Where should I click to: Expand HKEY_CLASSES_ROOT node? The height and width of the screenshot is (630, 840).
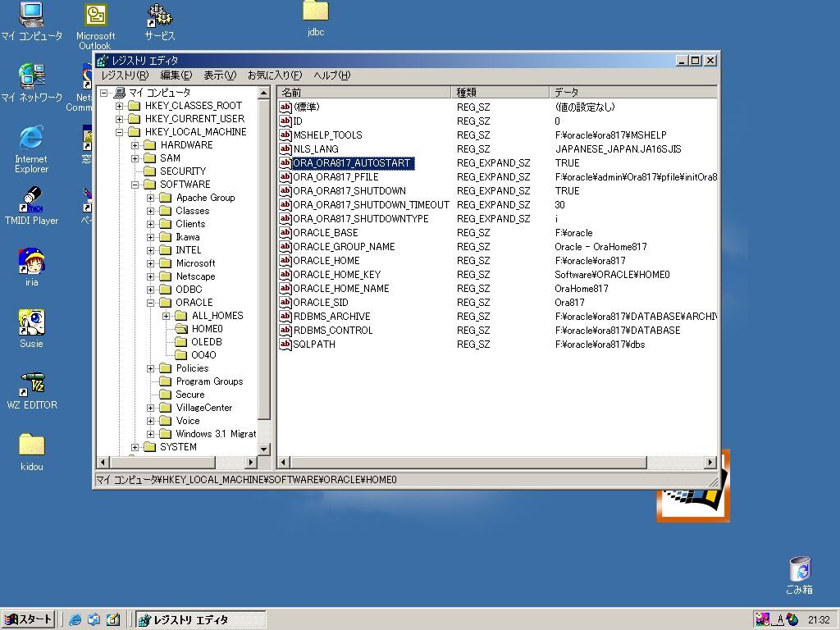120,106
